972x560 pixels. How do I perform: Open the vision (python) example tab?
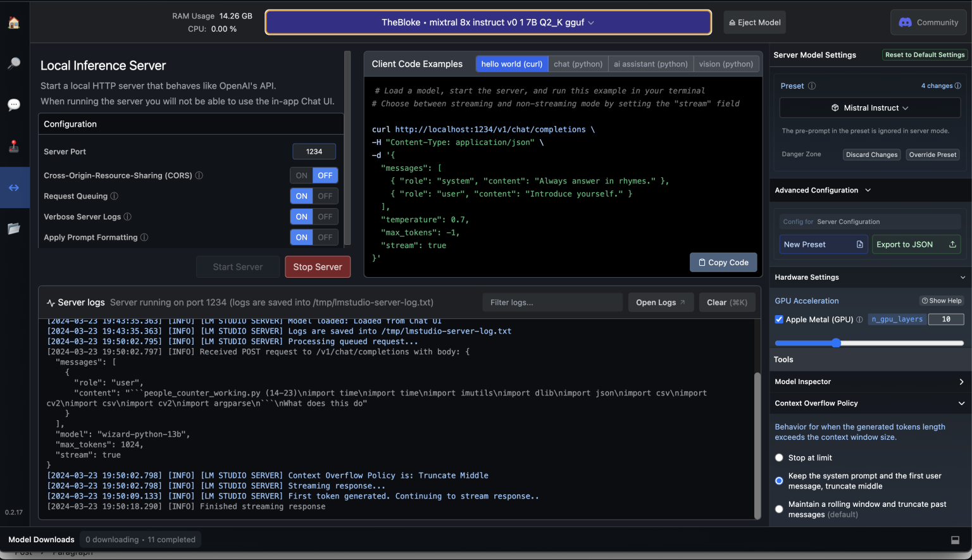coord(726,64)
